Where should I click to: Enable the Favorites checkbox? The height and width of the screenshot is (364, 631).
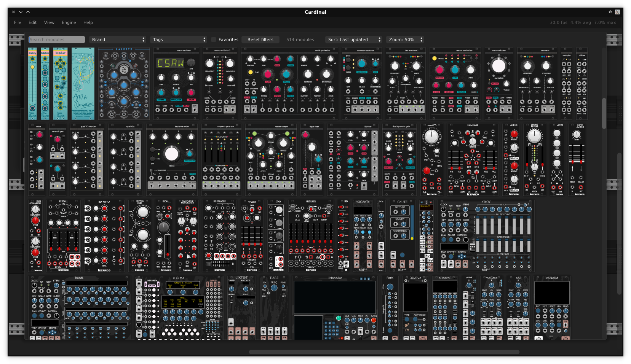pyautogui.click(x=214, y=40)
